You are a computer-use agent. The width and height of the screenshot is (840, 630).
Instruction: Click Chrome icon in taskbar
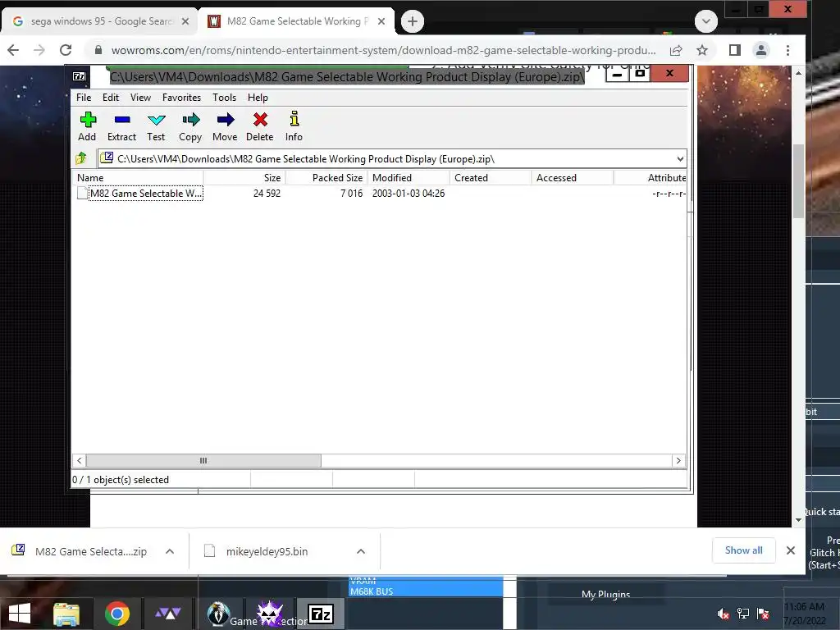coord(116,614)
